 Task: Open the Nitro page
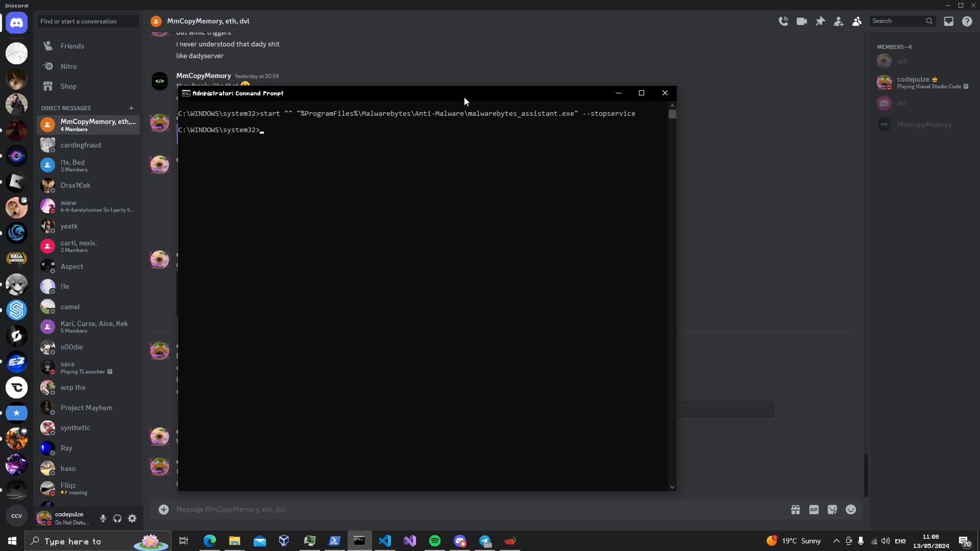(x=68, y=66)
